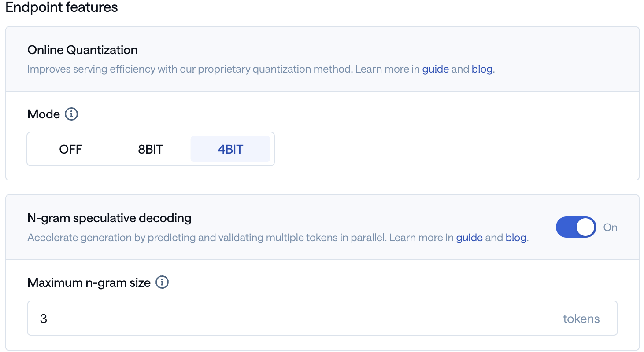Turn off the N-gram speculative decoding switch
The width and height of the screenshot is (644, 352).
pos(576,227)
